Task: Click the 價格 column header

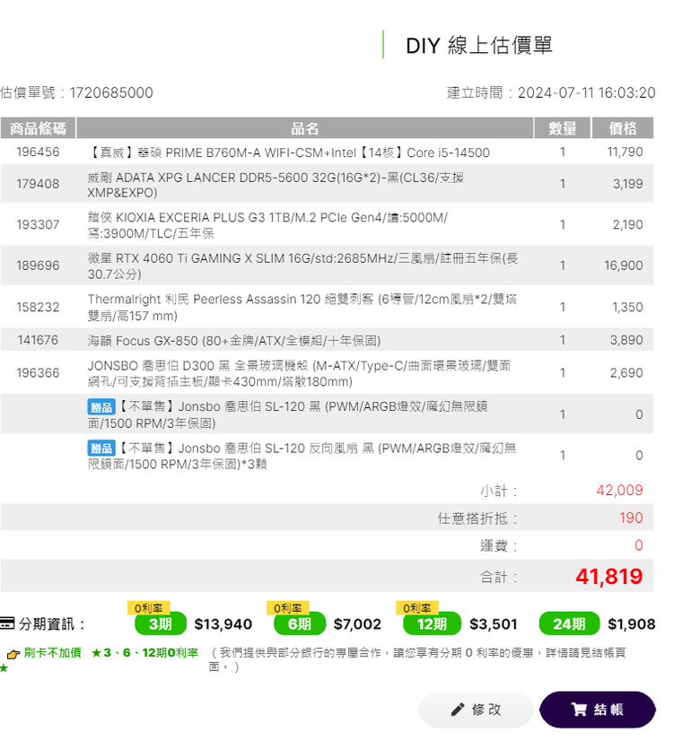Action: pos(623,128)
